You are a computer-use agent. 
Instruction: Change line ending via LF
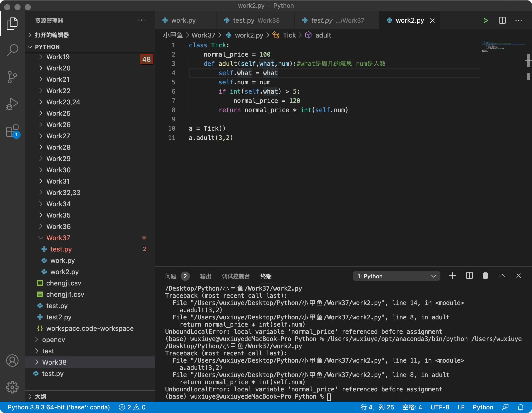point(461,407)
